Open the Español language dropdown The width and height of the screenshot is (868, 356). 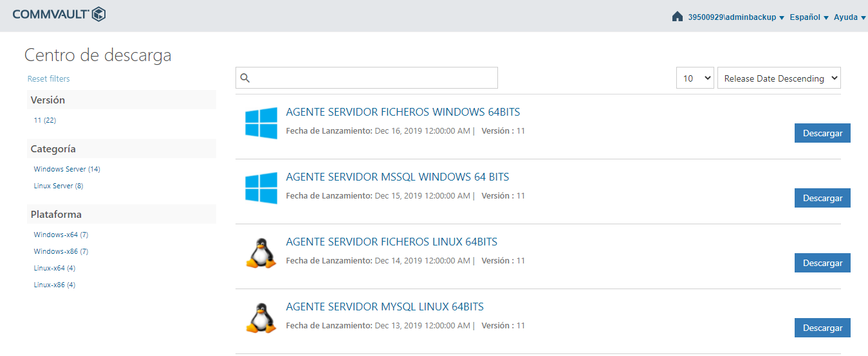pyautogui.click(x=809, y=17)
